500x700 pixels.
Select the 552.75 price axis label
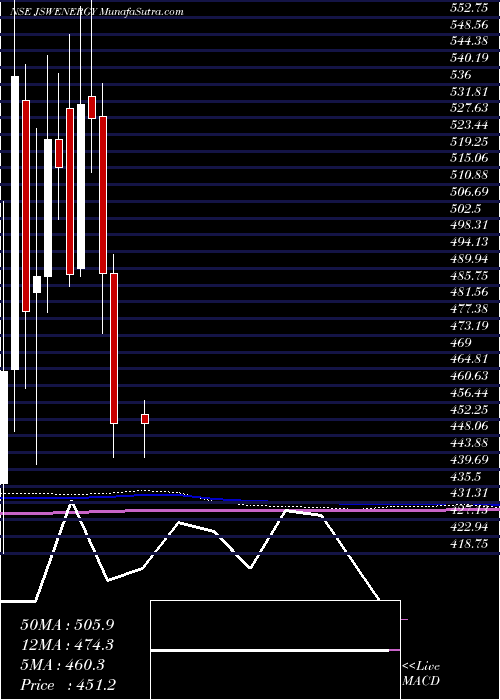click(471, 9)
